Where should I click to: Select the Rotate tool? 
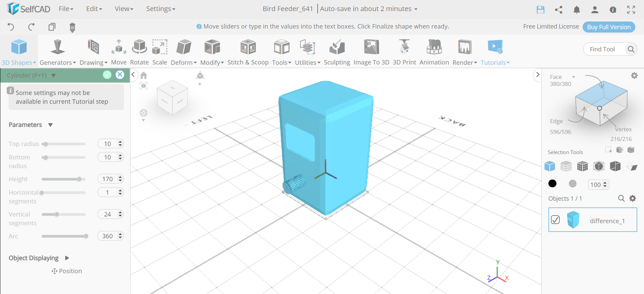pos(139,52)
